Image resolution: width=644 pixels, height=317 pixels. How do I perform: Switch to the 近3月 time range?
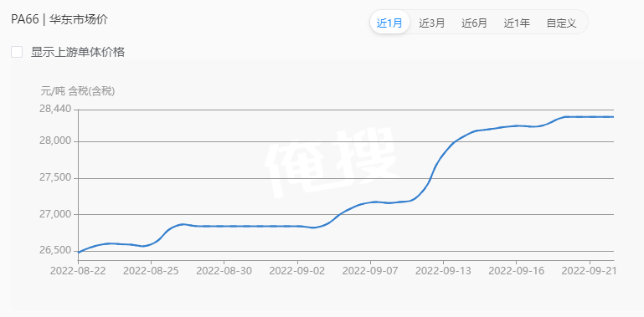click(431, 23)
